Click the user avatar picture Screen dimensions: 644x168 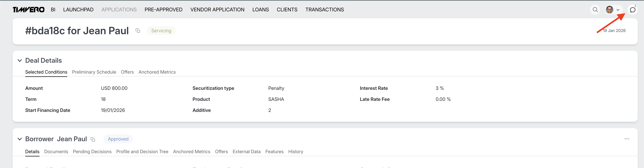609,10
